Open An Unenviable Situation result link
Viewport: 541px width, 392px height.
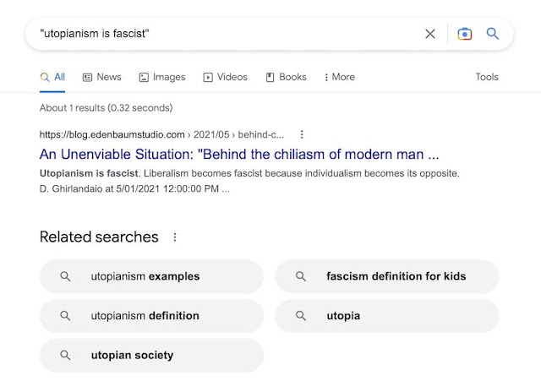click(238, 155)
